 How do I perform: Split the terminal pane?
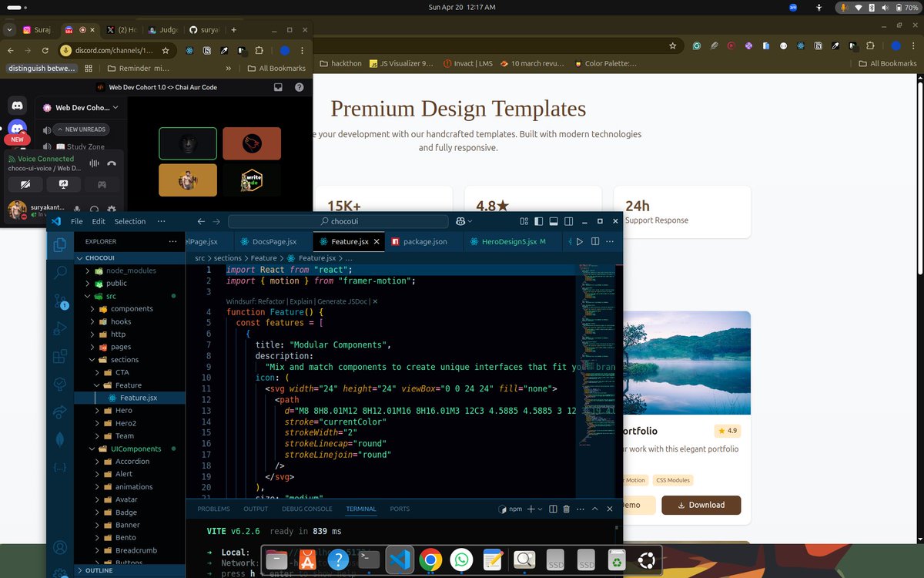pyautogui.click(x=552, y=509)
